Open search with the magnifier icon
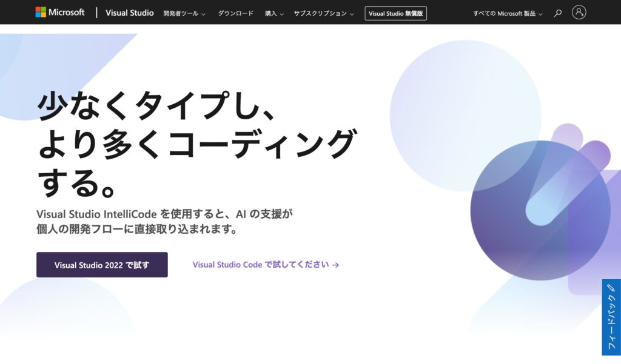Image resolution: width=621 pixels, height=364 pixels. coord(558,13)
